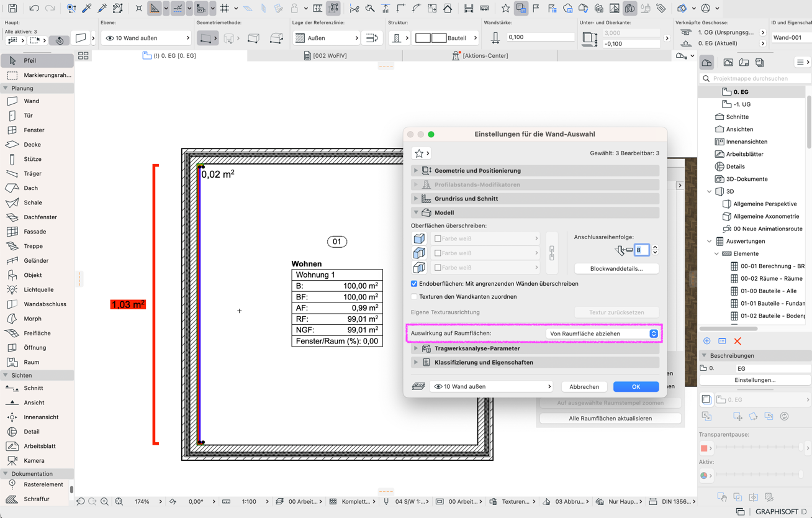Open the Ebene layer dropdown in Info box
The height and width of the screenshot is (518, 812).
click(146, 38)
